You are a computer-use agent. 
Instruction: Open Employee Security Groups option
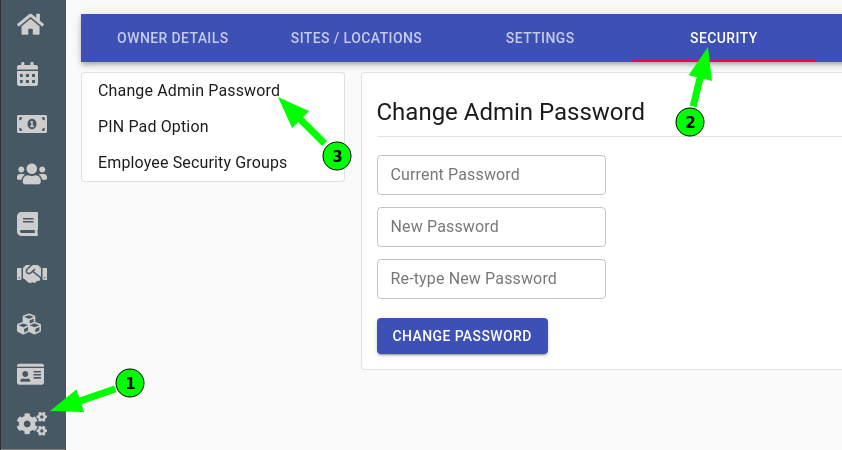coord(192,162)
